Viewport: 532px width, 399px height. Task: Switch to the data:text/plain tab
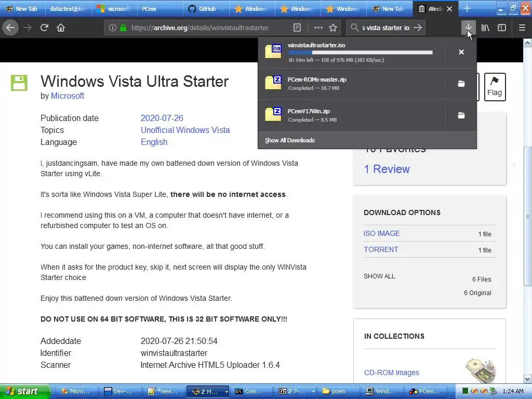(x=68, y=9)
